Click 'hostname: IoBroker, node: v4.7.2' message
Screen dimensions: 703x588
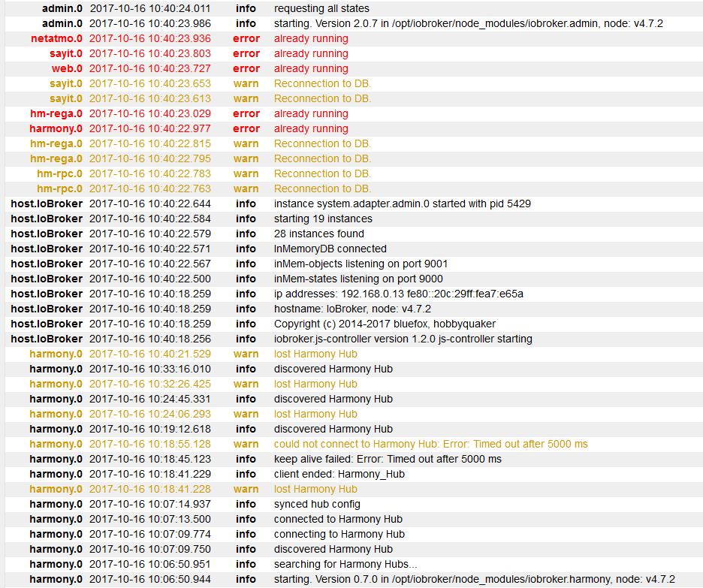tap(352, 309)
